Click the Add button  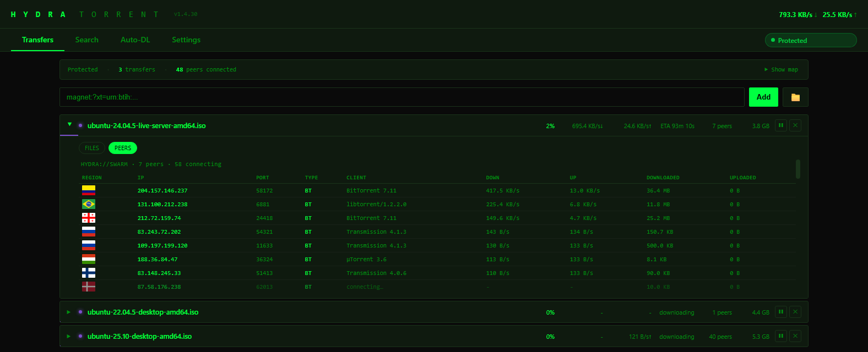coord(763,97)
